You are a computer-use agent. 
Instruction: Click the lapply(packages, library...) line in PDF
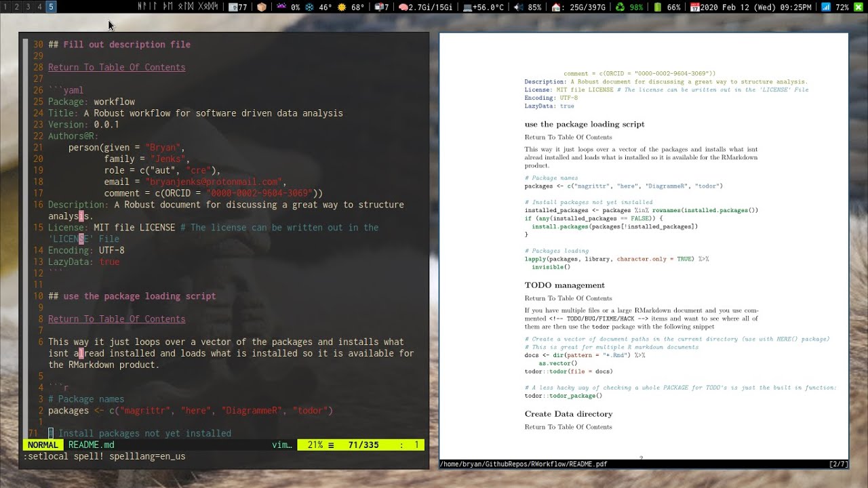[x=616, y=259]
